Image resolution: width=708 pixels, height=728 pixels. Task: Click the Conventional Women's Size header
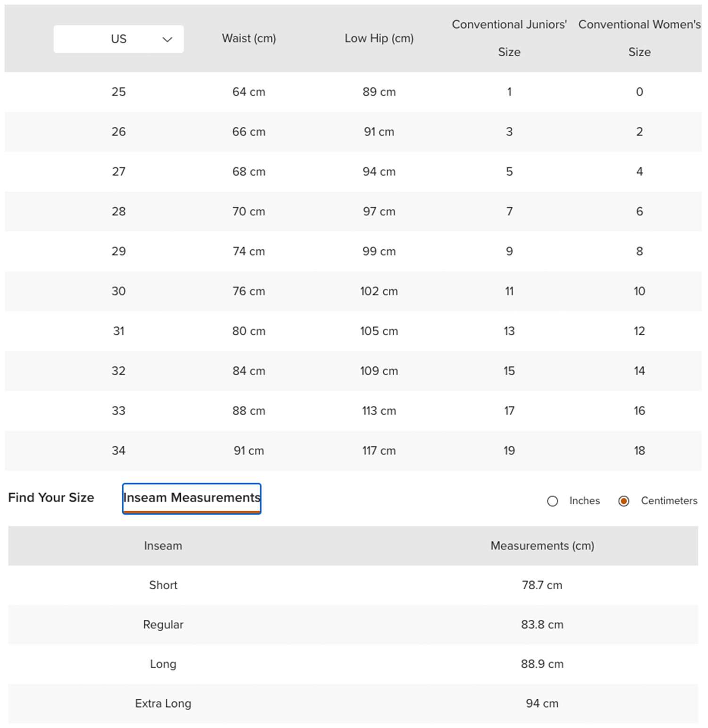coord(639,38)
